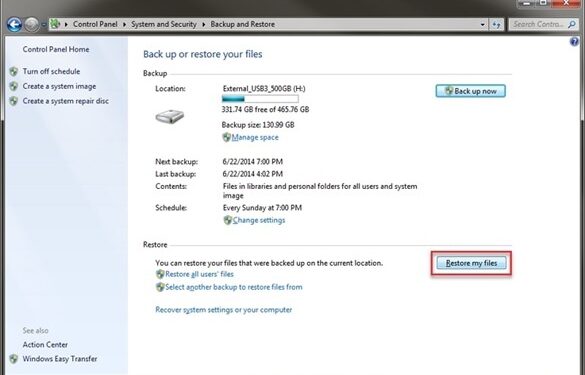The image size is (585, 375).
Task: Click shield icon beside Select another backup
Action: [160, 287]
